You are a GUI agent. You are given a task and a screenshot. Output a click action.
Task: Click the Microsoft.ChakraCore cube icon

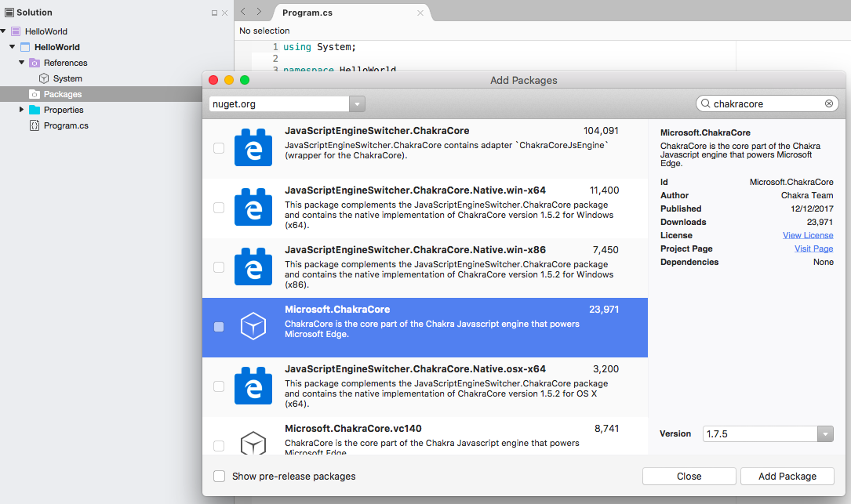253,326
